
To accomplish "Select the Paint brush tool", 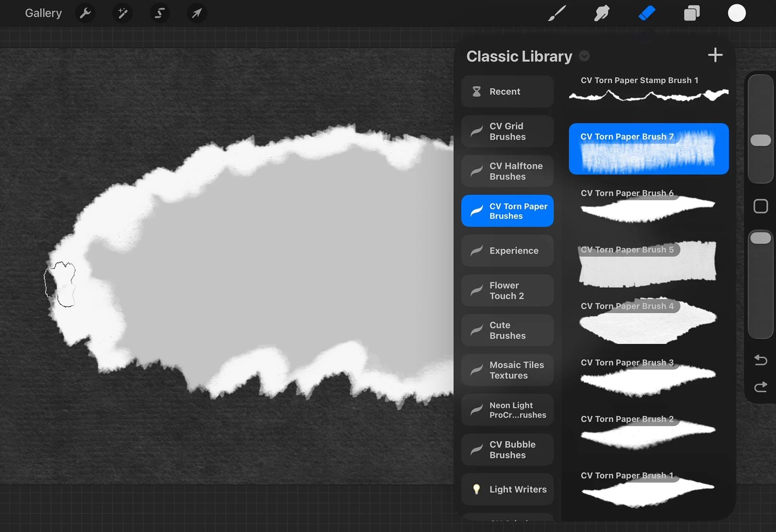I will pos(557,13).
